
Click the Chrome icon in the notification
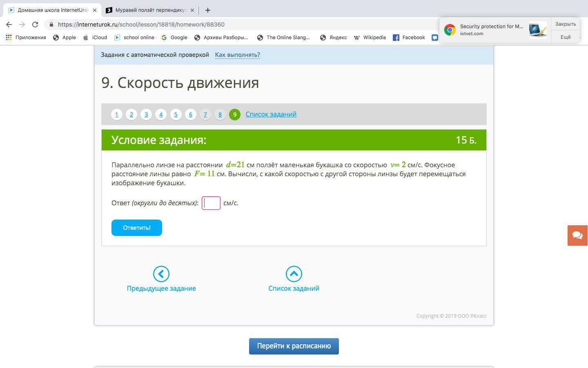coord(450,30)
